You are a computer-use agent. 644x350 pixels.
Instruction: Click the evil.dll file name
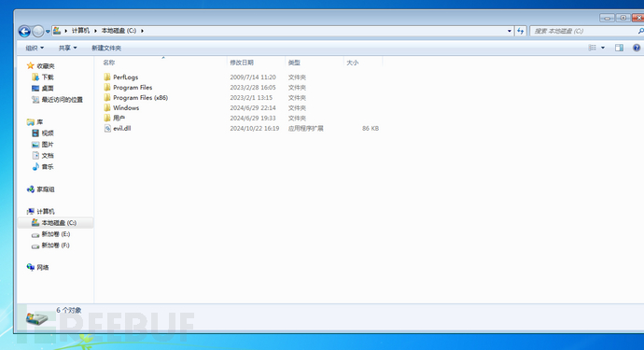tap(122, 128)
